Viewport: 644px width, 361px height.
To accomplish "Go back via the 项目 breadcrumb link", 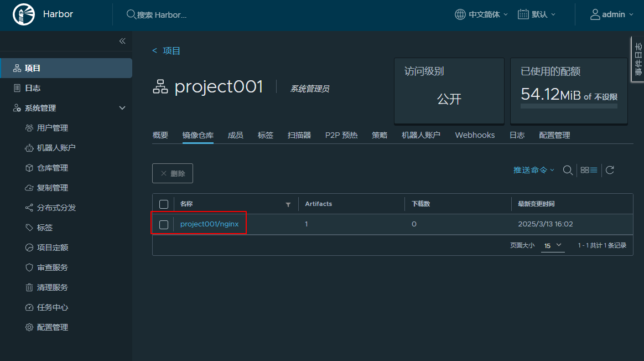I will [x=172, y=50].
